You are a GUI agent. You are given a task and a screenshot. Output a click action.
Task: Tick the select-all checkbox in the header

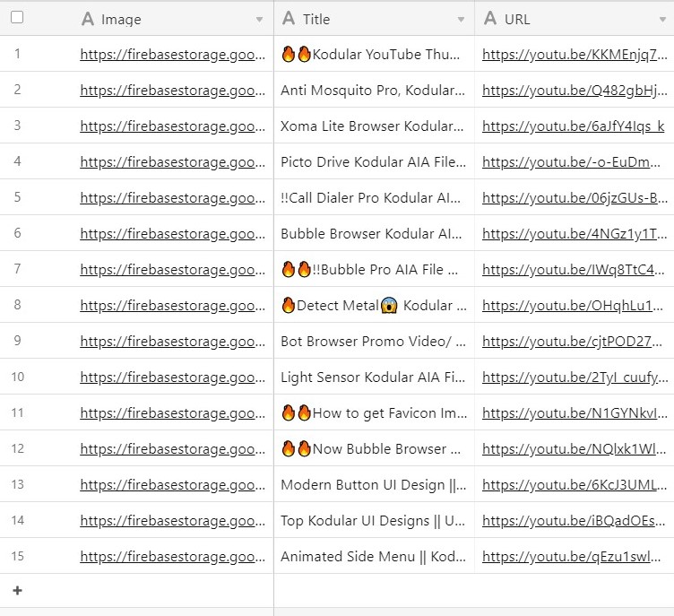click(17, 17)
